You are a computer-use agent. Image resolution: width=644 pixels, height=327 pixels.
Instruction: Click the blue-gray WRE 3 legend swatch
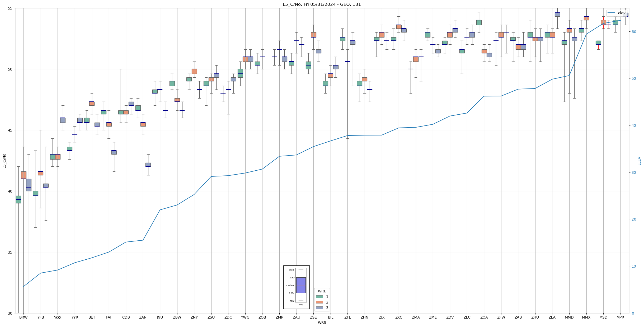(319, 308)
